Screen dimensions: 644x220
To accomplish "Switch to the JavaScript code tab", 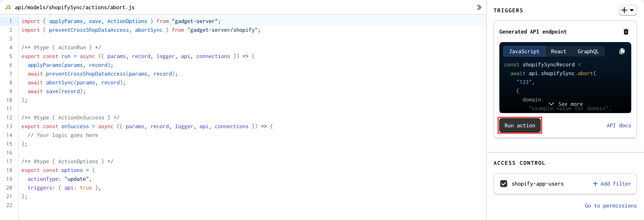I will click(524, 51).
